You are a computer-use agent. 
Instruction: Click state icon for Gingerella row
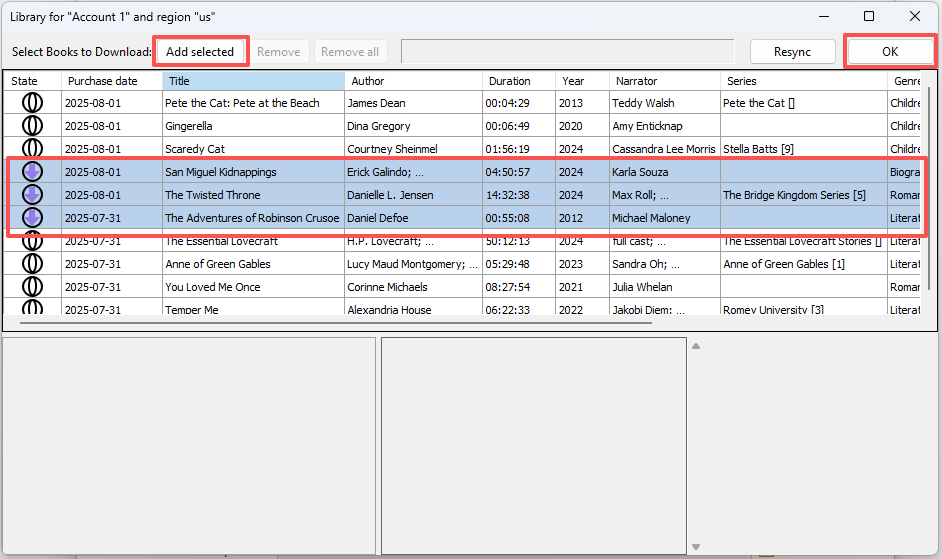(32, 126)
